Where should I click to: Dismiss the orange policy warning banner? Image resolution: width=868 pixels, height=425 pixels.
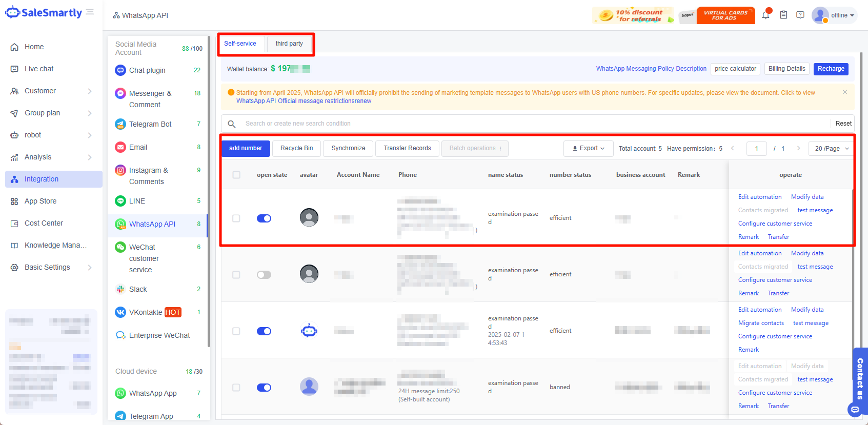(x=845, y=92)
